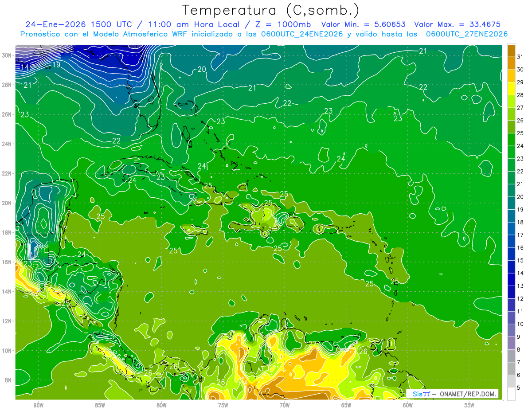Click legend scale value 25
Screen dimensions: 532x411
click(x=520, y=133)
